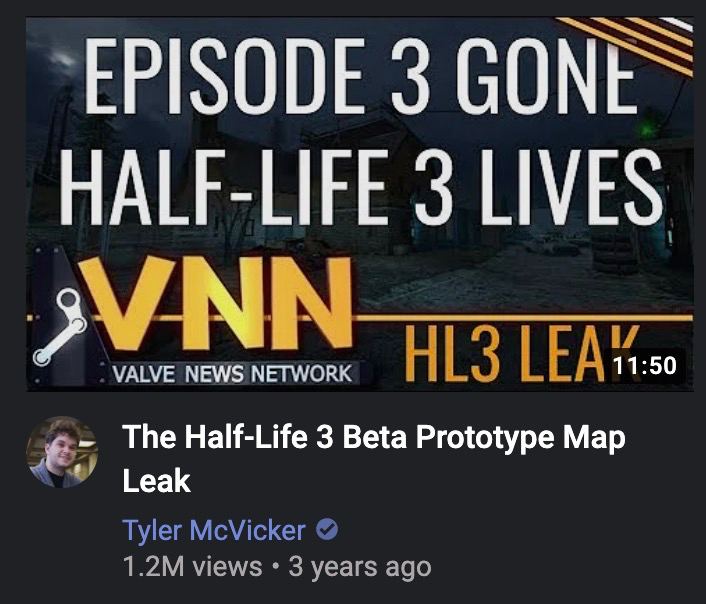Click the "Valve News Network" banner label
706x604 pixels.
click(232, 373)
